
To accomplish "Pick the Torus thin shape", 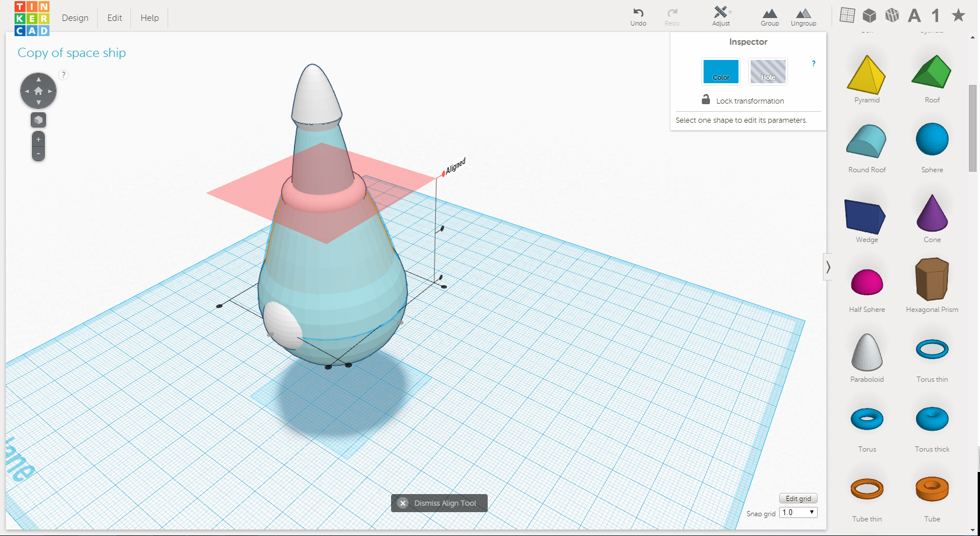I will pyautogui.click(x=932, y=349).
